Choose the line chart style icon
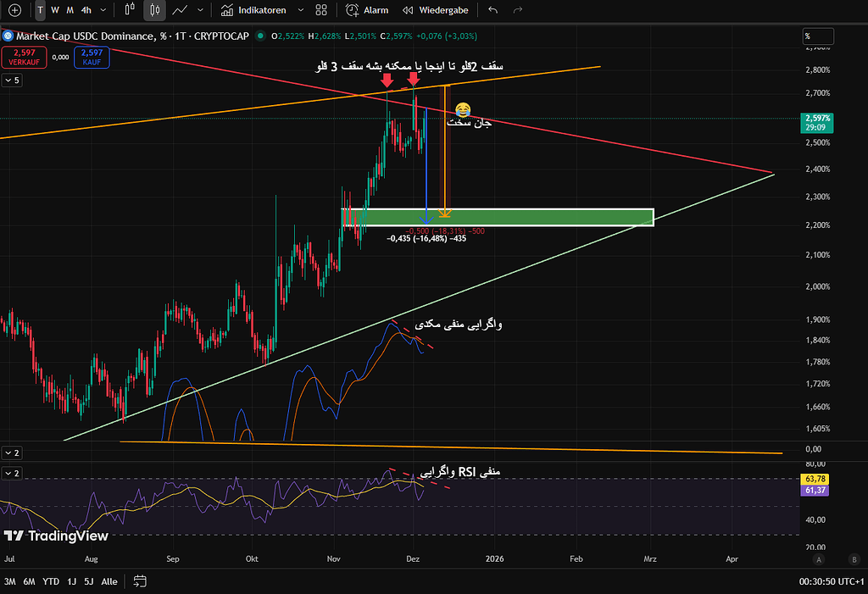 pos(179,10)
